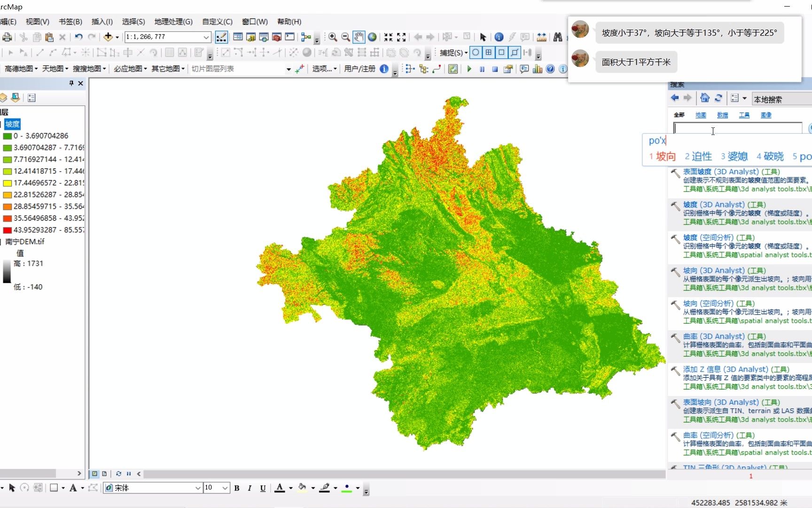Select the Pan tool in the toolbar
The image size is (812, 508).
point(359,37)
